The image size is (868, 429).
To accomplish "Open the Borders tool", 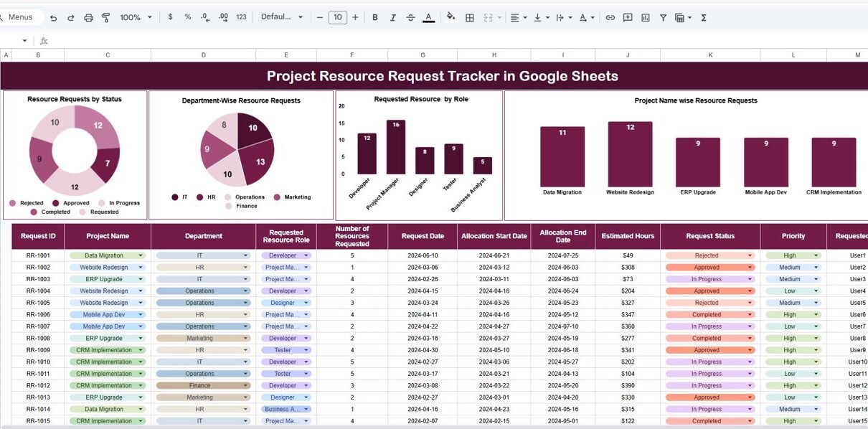I will coord(470,17).
